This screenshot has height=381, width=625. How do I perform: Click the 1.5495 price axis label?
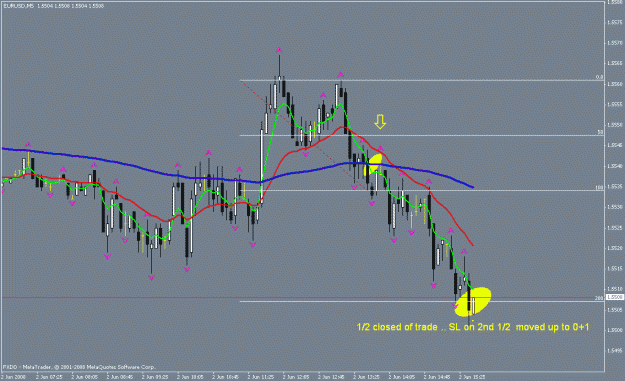(x=615, y=351)
